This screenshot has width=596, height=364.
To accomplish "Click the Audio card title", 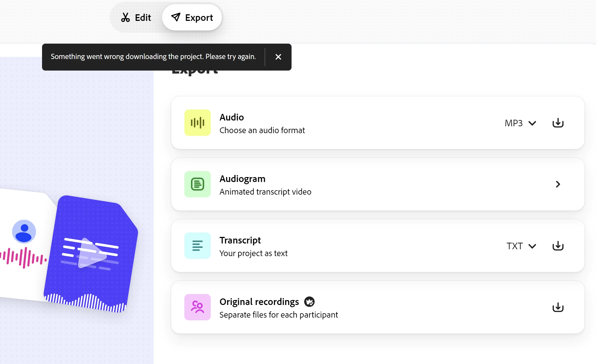I will (232, 117).
